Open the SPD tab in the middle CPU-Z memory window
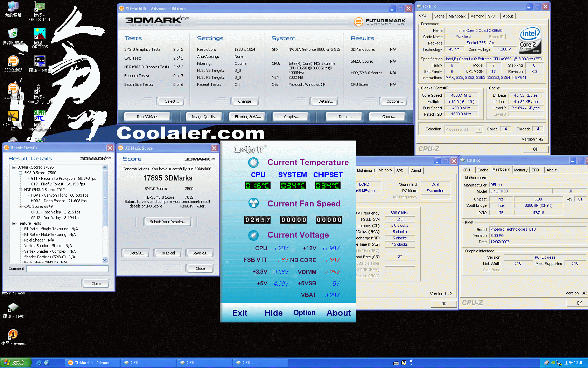Screen dimensions: 588x368 pyautogui.click(x=400, y=171)
